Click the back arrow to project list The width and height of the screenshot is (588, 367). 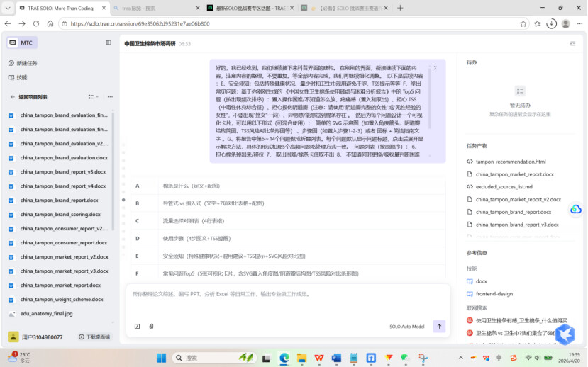(12, 97)
